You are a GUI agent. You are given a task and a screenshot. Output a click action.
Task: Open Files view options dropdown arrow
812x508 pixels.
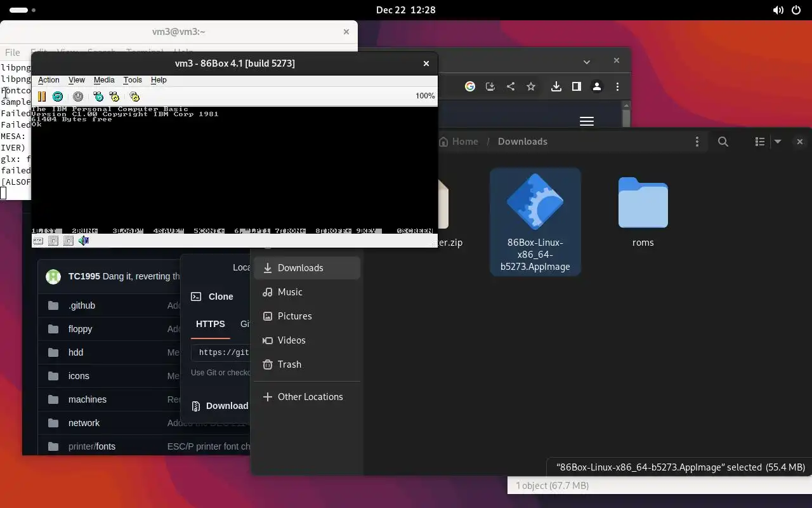pos(778,142)
